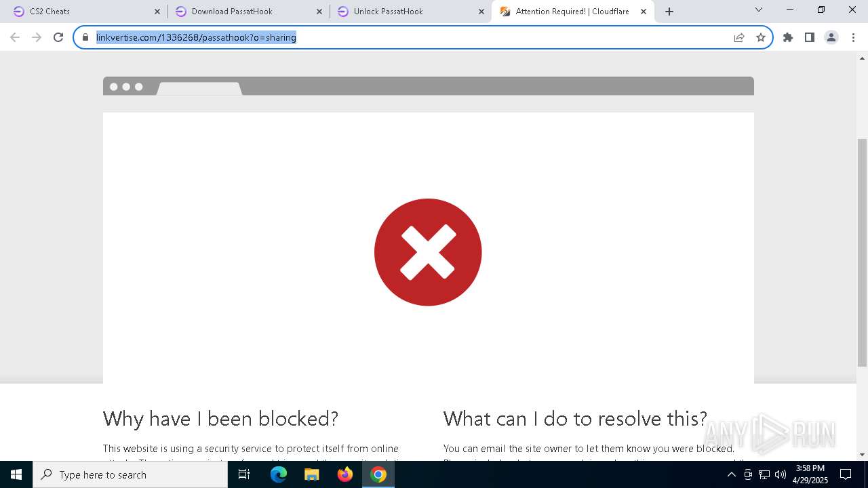Open the Extensions puzzle menu
Viewport: 868px width, 488px height.
coord(788,37)
